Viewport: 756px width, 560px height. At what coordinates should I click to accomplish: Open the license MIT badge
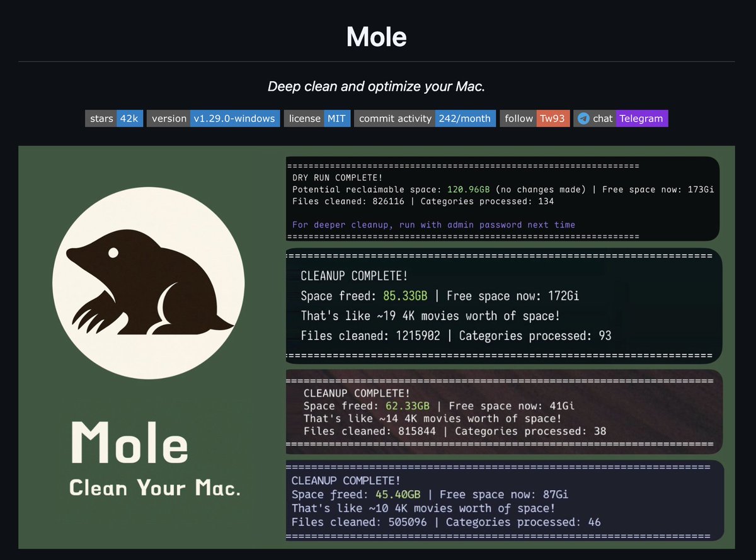click(317, 118)
